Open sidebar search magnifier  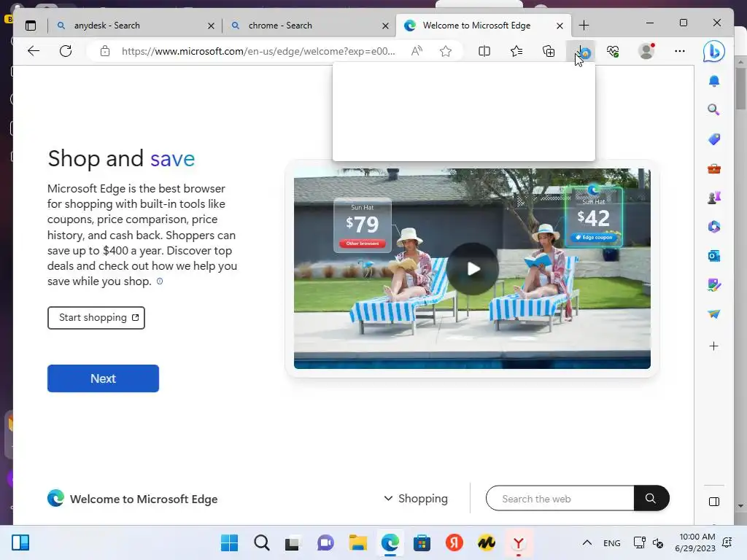click(x=713, y=110)
